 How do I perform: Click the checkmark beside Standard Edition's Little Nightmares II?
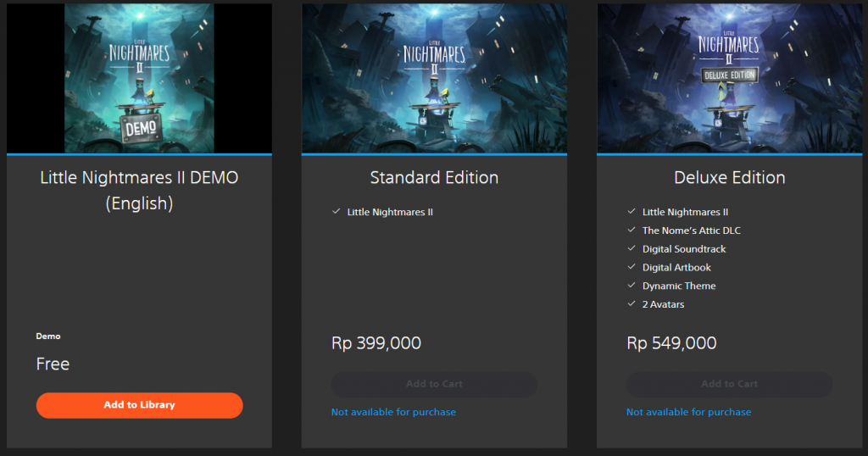pyautogui.click(x=337, y=212)
